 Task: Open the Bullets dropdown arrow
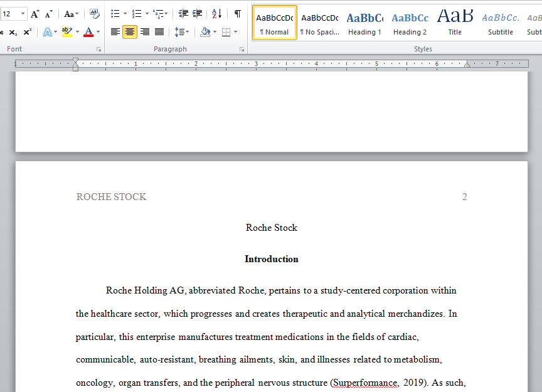[125, 14]
